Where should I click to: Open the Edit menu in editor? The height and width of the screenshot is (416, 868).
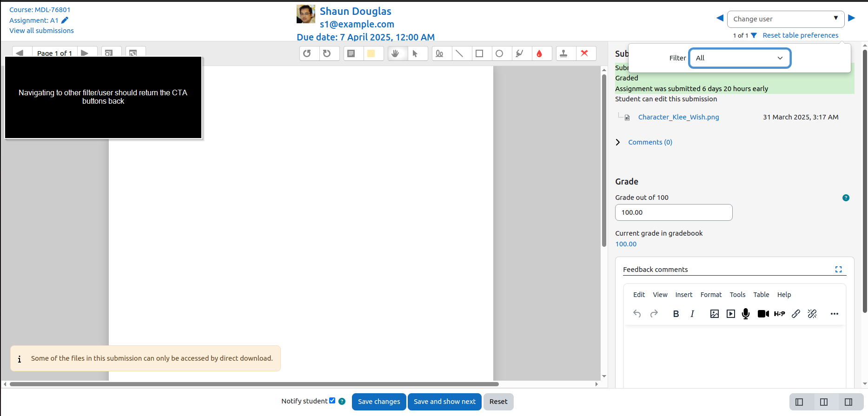point(639,295)
